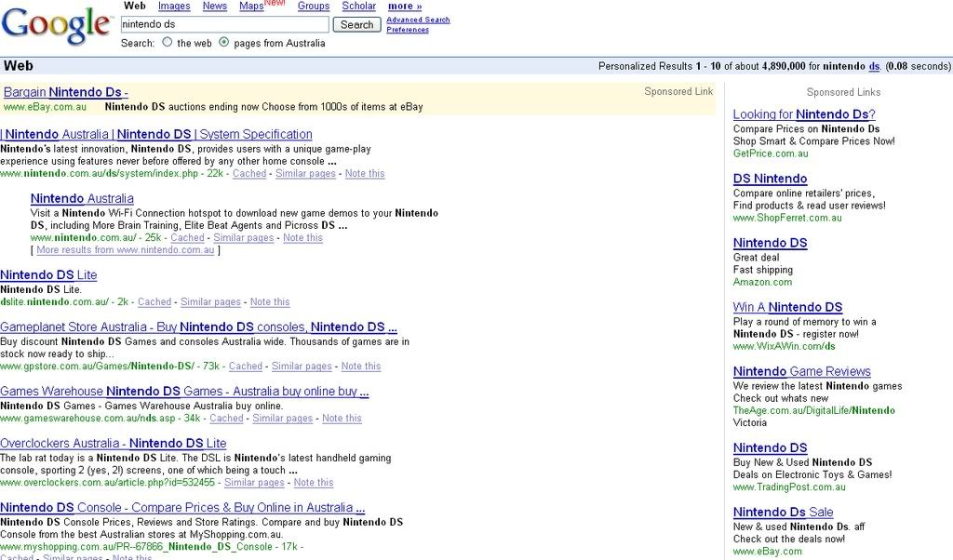
Task: Click Similar pages for www.nintendo.com.au/ result
Action: [x=244, y=238]
